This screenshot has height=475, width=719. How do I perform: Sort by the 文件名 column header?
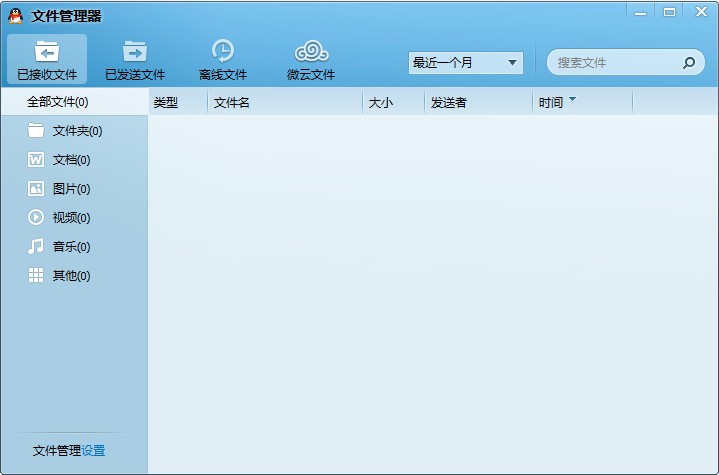[285, 102]
